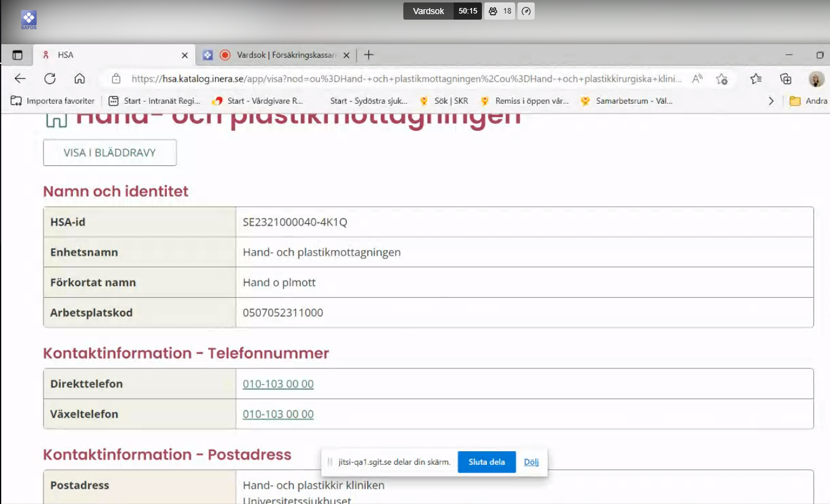The width and height of the screenshot is (830, 504).
Task: Open tab actions menu icon
Action: (x=17, y=55)
